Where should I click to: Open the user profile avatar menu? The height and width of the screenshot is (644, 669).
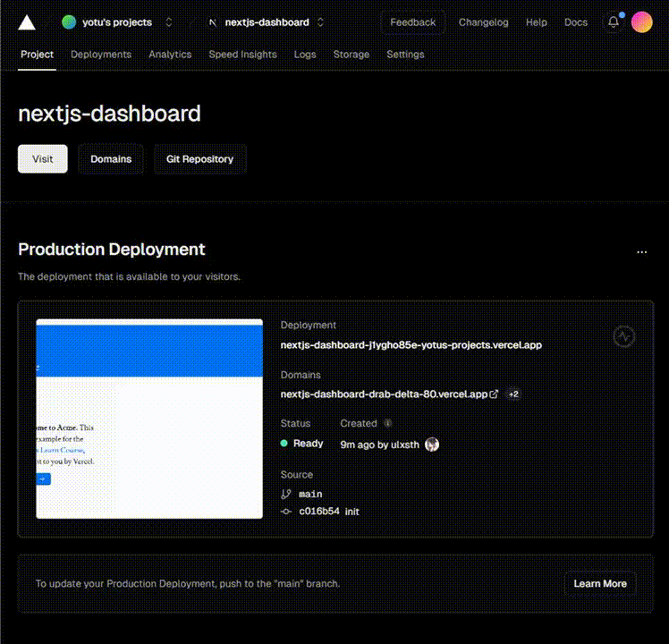coord(641,22)
